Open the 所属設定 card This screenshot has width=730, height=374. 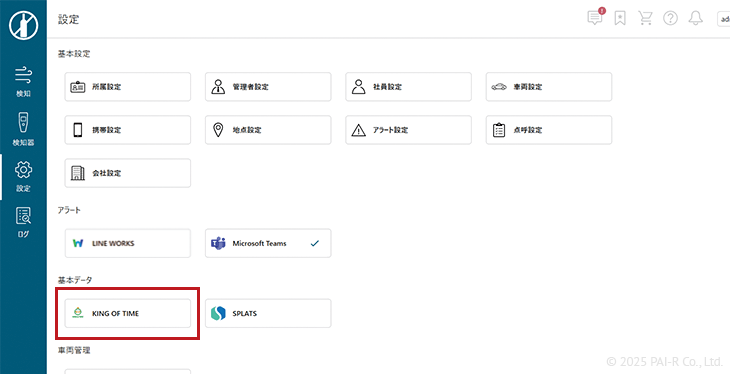click(x=128, y=87)
